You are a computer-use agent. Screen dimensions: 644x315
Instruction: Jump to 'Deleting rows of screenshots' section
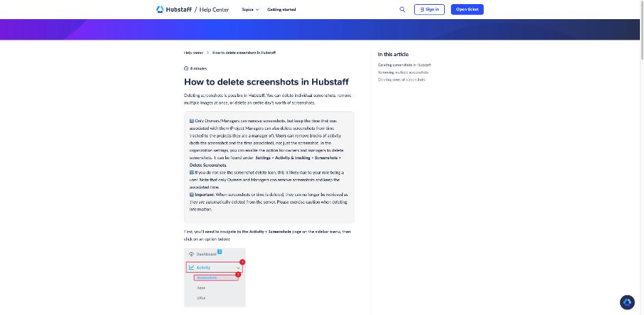(x=402, y=79)
